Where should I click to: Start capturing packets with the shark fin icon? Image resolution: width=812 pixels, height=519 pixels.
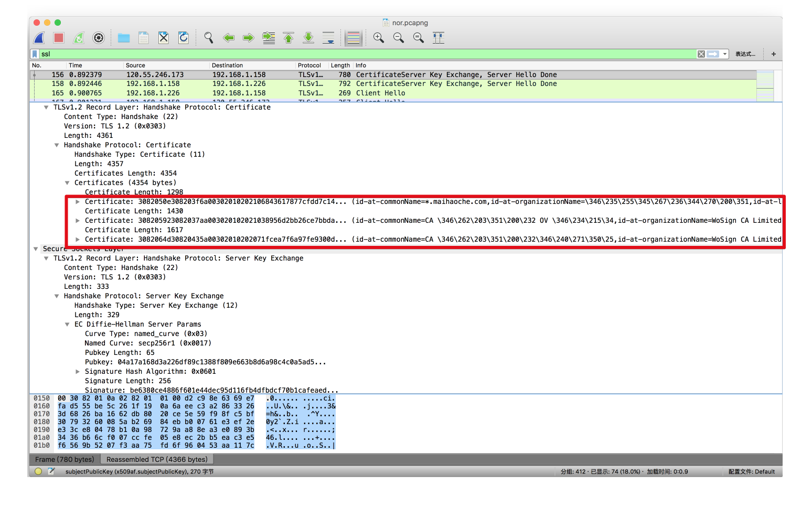tap(39, 38)
